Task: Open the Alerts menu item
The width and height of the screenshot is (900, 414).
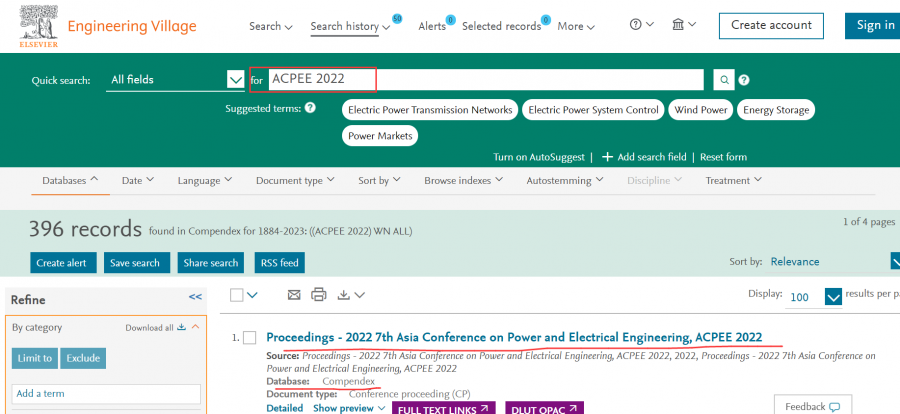Action: (x=432, y=26)
